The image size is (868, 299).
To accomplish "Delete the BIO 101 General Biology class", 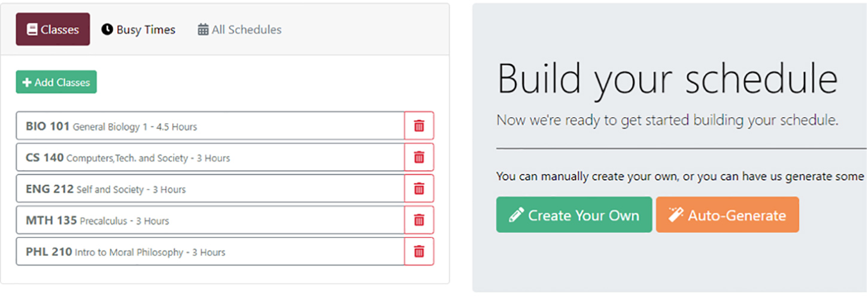I will click(419, 126).
